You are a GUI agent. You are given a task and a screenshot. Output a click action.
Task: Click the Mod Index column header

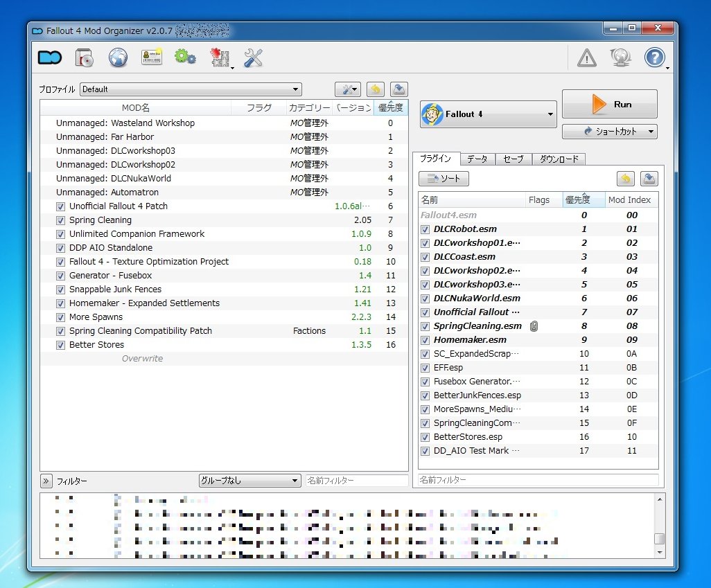[x=629, y=200]
